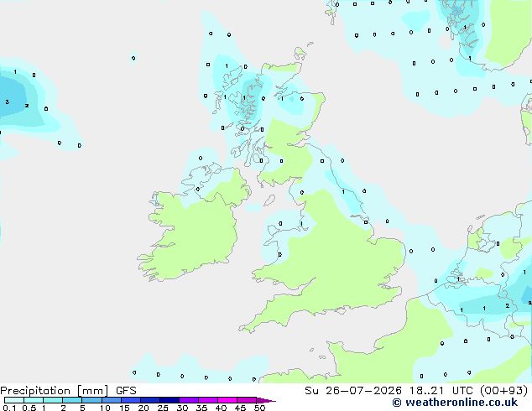The width and height of the screenshot is (532, 411).
Task: Select the 2–5 mm legend color swatch
Action: click(x=72, y=400)
